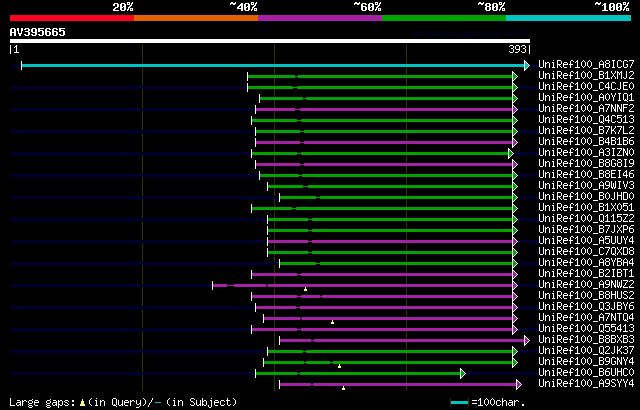Click the UniRef100_A8ICG7 hit label
The width and height of the screenshot is (640, 410).
tap(586, 64)
